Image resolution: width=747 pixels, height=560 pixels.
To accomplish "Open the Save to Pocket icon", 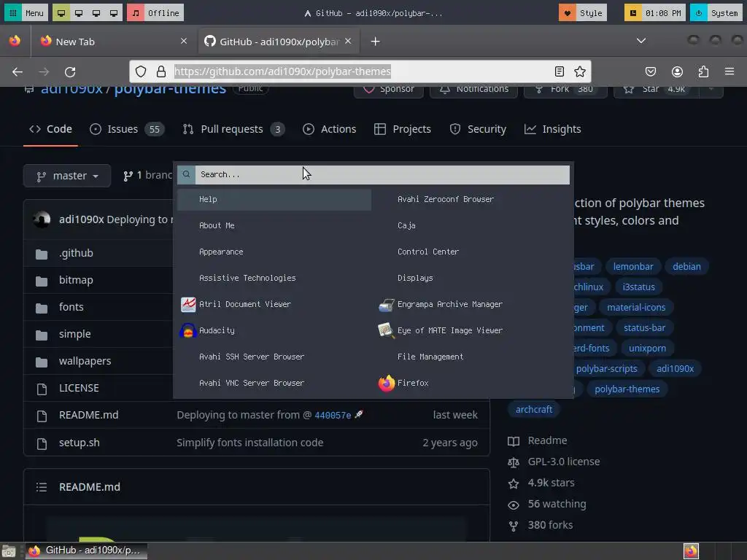I will pos(650,71).
